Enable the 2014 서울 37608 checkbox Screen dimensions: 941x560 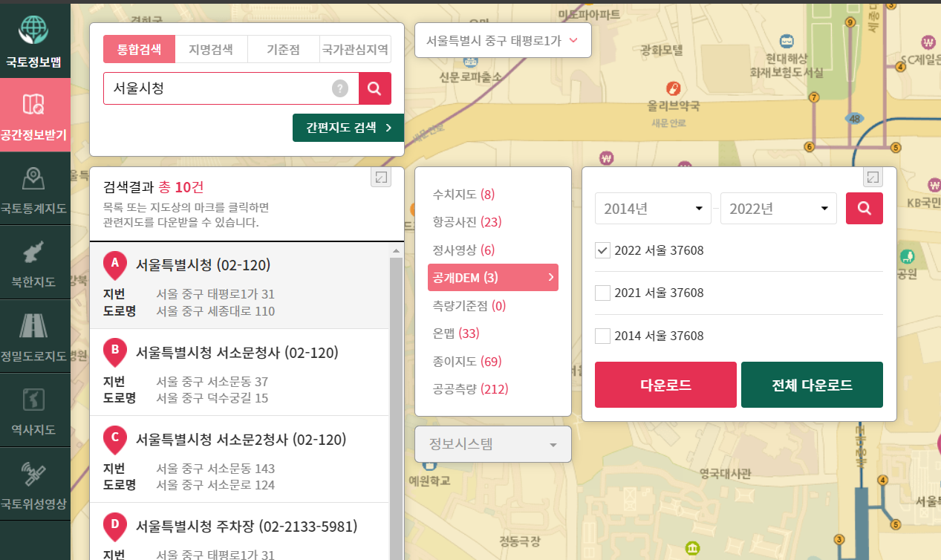pyautogui.click(x=602, y=336)
